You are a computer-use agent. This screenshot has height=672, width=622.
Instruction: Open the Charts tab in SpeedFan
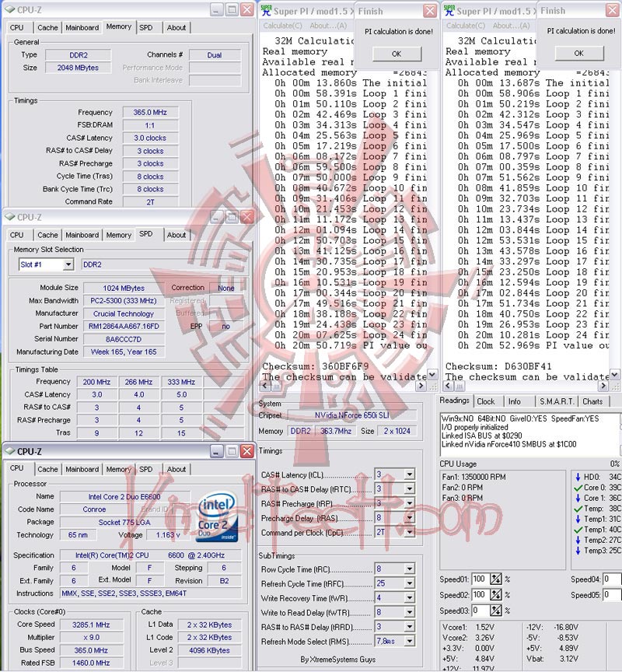592,401
